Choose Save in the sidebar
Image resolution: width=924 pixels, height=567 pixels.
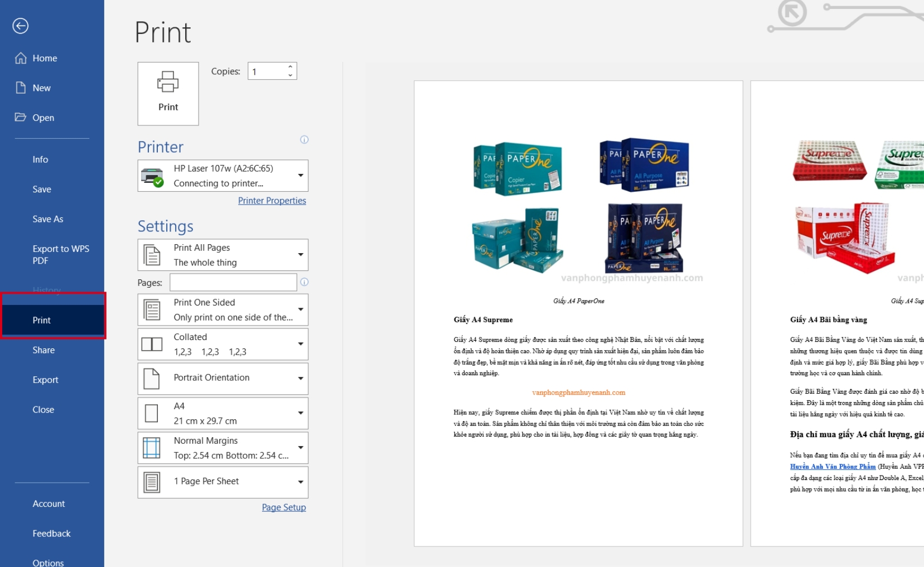[x=52, y=189]
